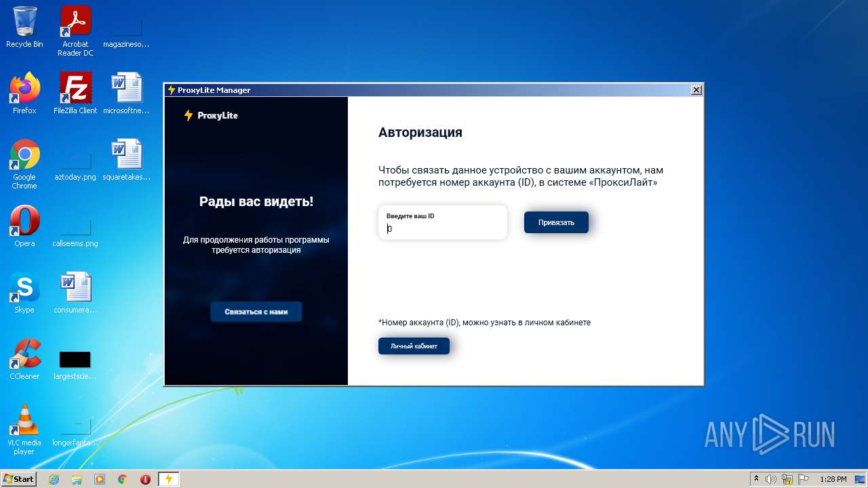Click ProxyLite taskbar button

[x=169, y=479]
